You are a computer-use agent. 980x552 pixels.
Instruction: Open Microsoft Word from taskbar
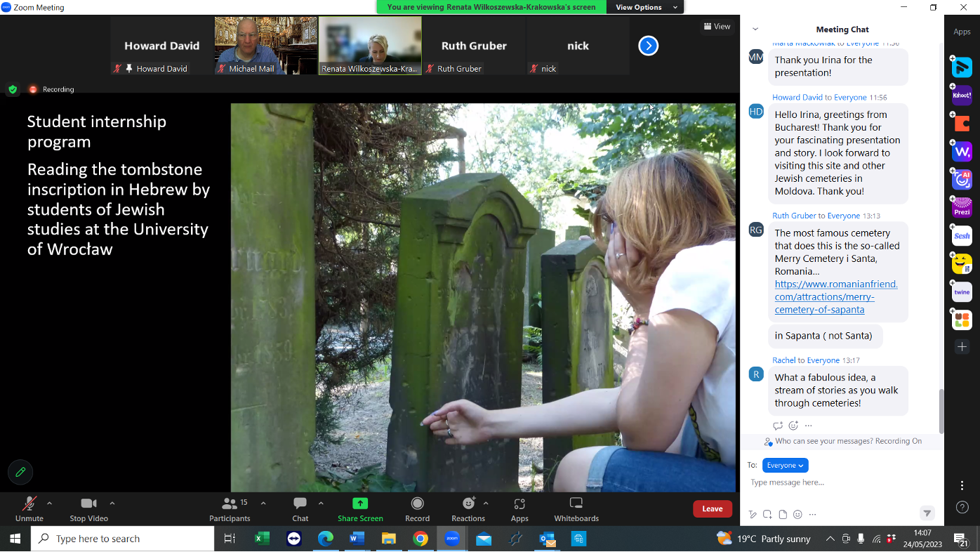click(357, 539)
